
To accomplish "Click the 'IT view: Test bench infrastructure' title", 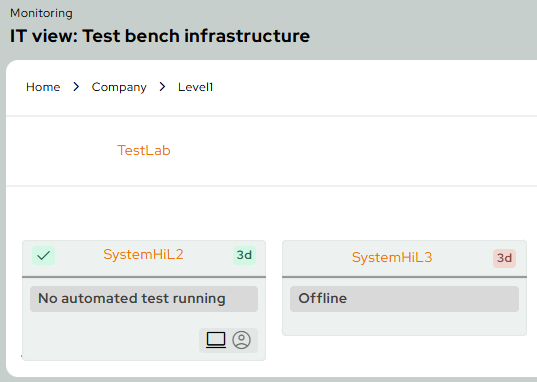I will (160, 36).
